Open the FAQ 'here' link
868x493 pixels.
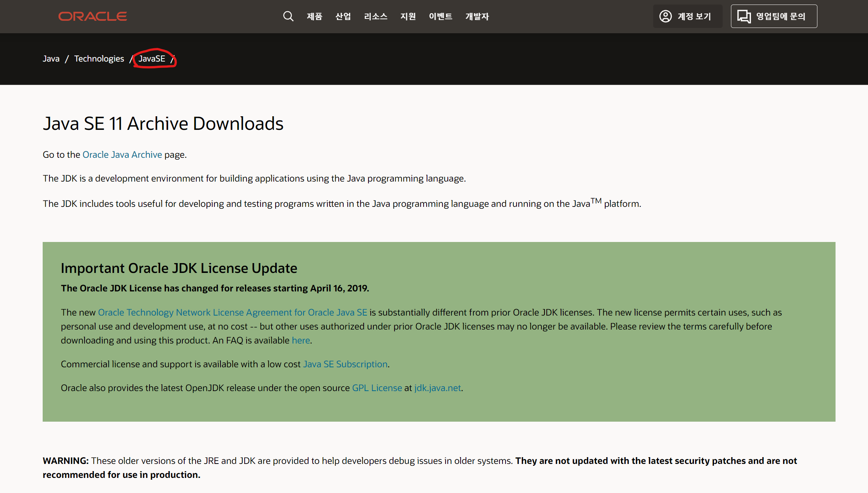tap(301, 340)
